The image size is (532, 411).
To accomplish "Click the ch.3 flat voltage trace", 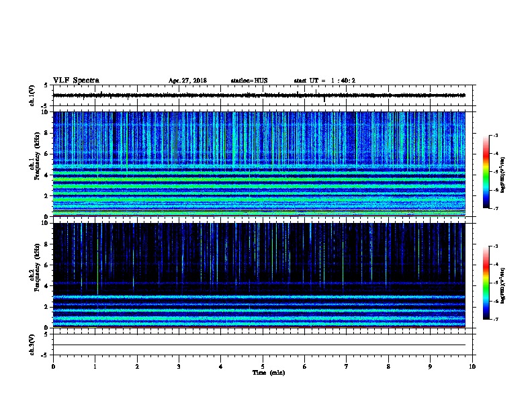I will point(259,345).
